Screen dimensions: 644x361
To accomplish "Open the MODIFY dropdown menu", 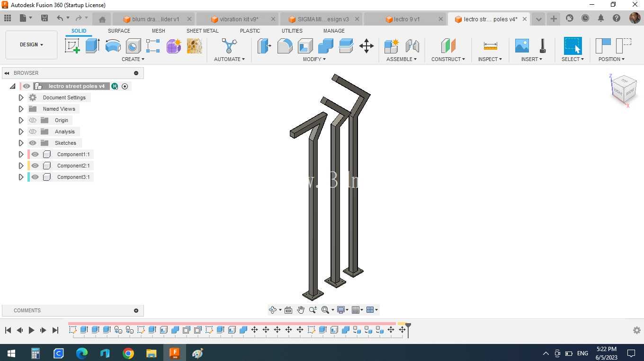I will point(314,59).
